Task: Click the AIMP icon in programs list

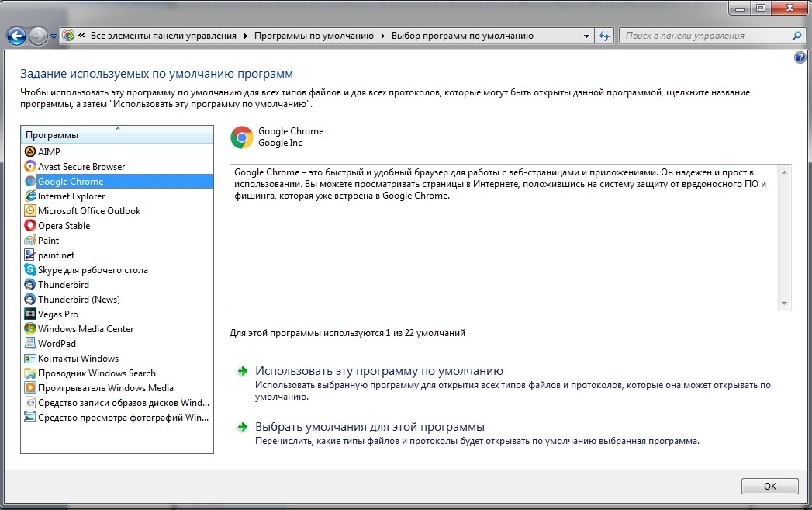Action: click(30, 152)
